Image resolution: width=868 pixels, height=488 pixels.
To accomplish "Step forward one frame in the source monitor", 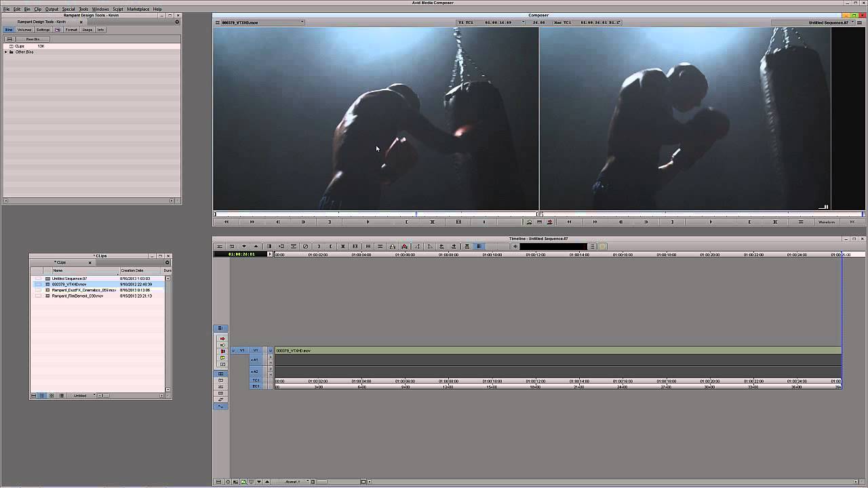I will pyautogui.click(x=303, y=222).
